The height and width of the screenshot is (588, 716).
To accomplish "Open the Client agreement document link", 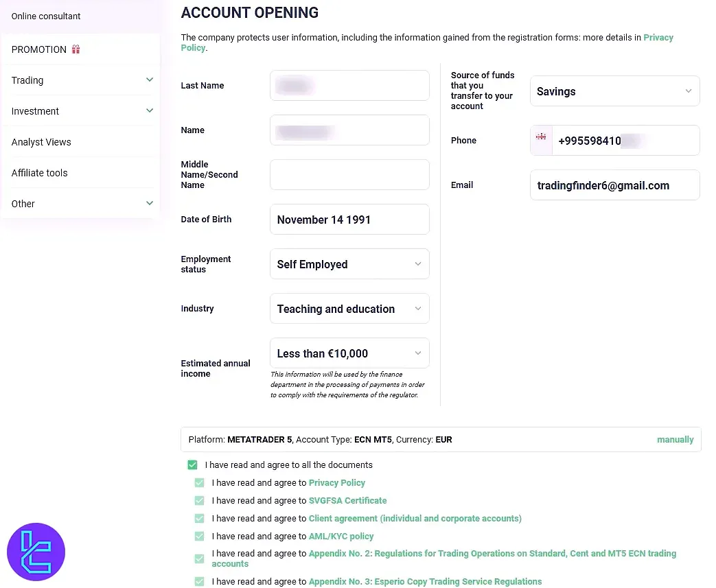I will coord(415,519).
